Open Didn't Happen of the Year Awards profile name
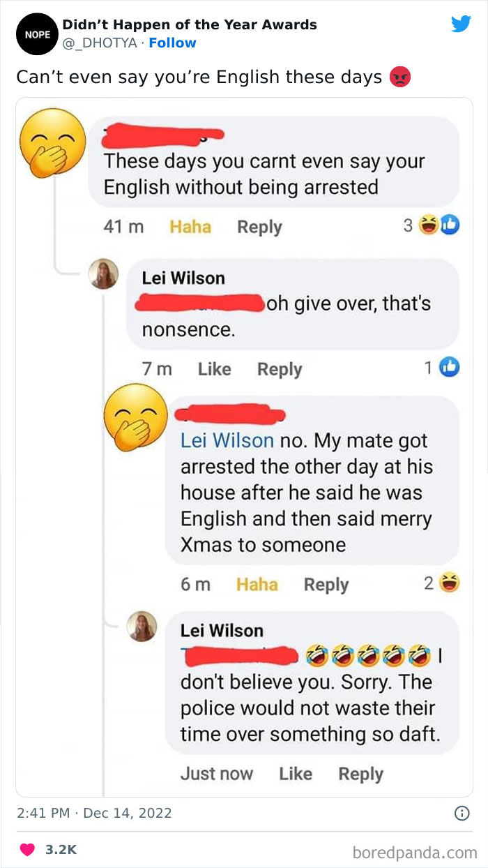488x868 pixels. 190,24
